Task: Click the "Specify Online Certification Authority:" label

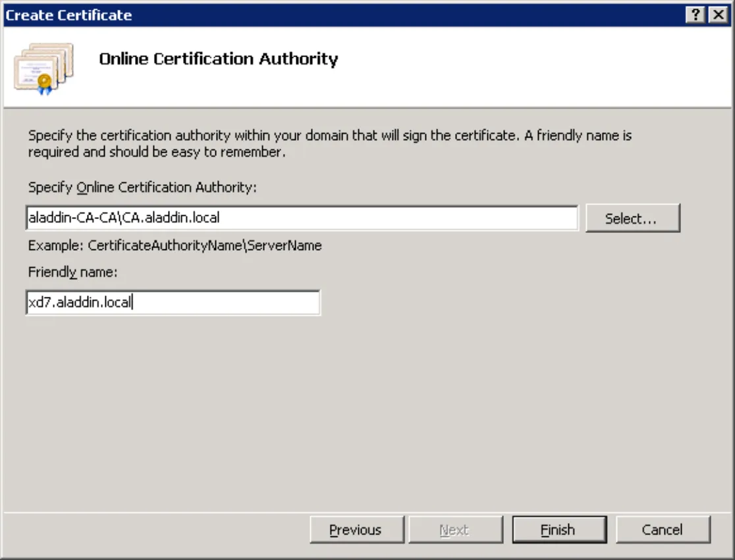Action: (x=142, y=188)
